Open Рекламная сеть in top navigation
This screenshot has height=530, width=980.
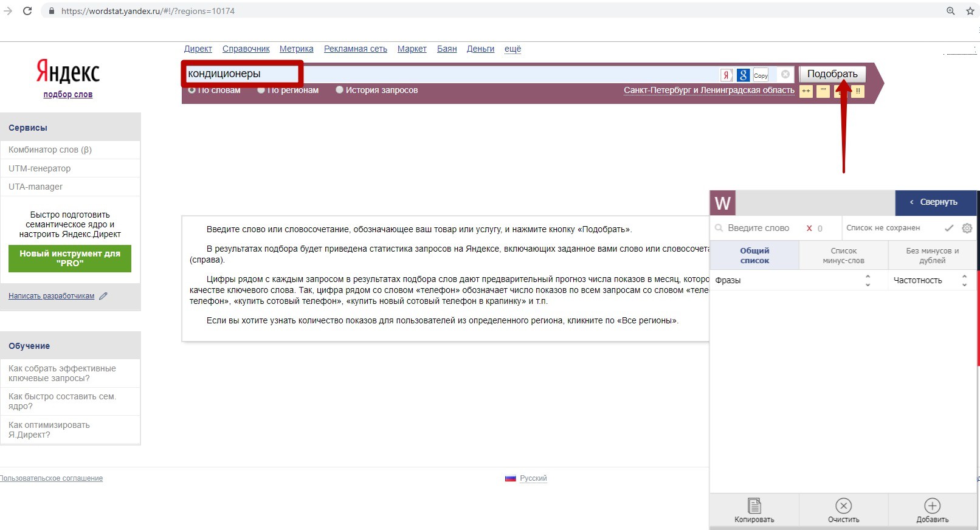(x=356, y=49)
